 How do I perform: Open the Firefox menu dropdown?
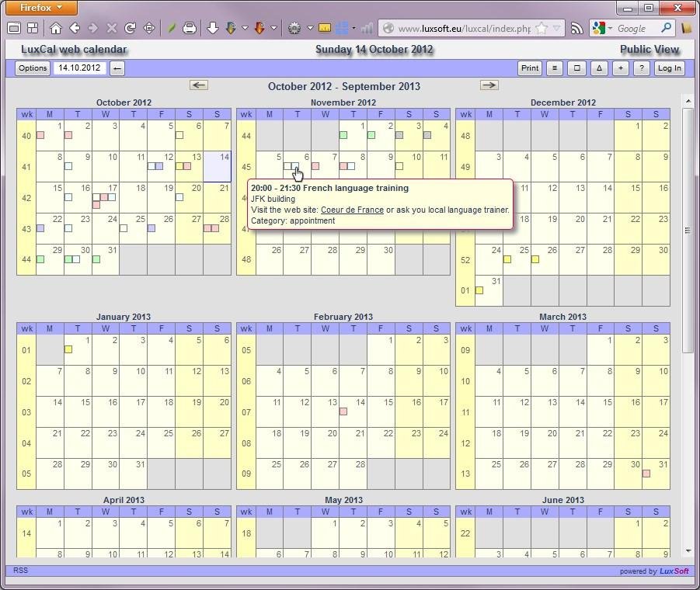(41, 8)
